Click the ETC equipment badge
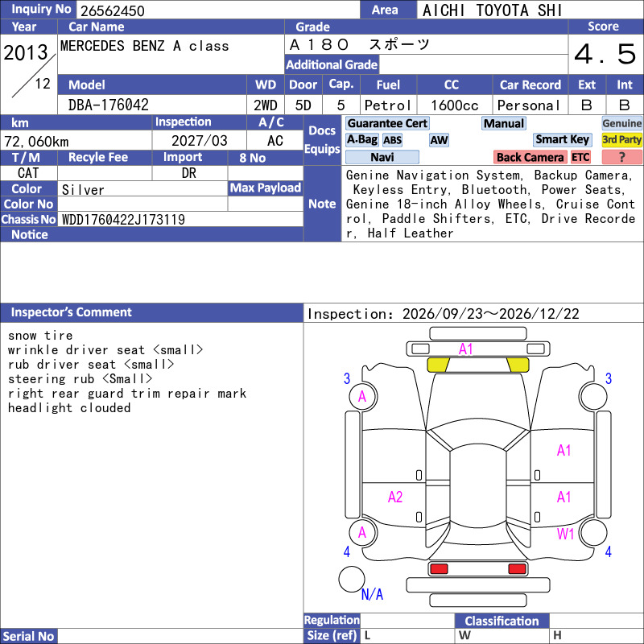The width and height of the screenshot is (644, 644). pyautogui.click(x=580, y=157)
